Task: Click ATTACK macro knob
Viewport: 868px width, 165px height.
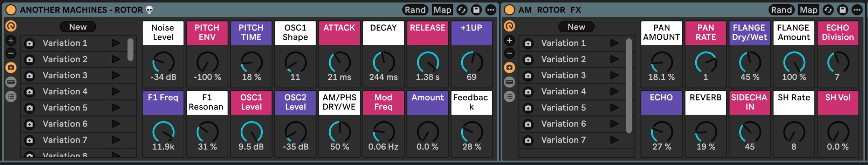Action: (x=339, y=62)
